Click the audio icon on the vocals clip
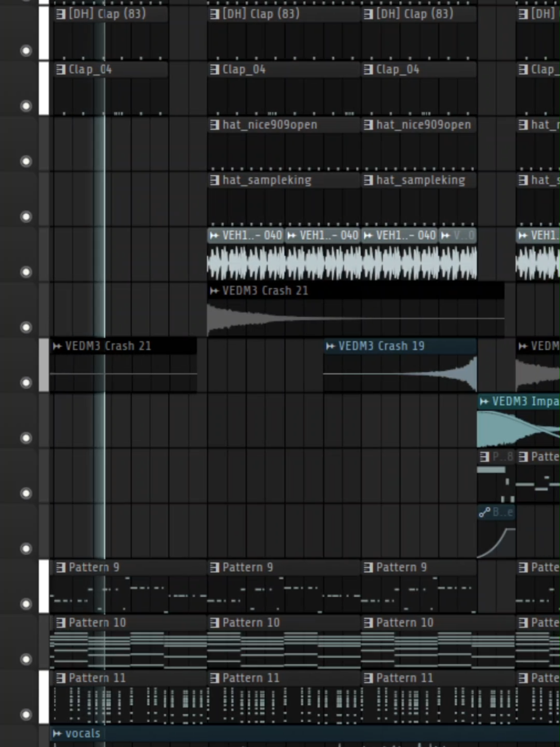This screenshot has width=560, height=747. coord(57,734)
